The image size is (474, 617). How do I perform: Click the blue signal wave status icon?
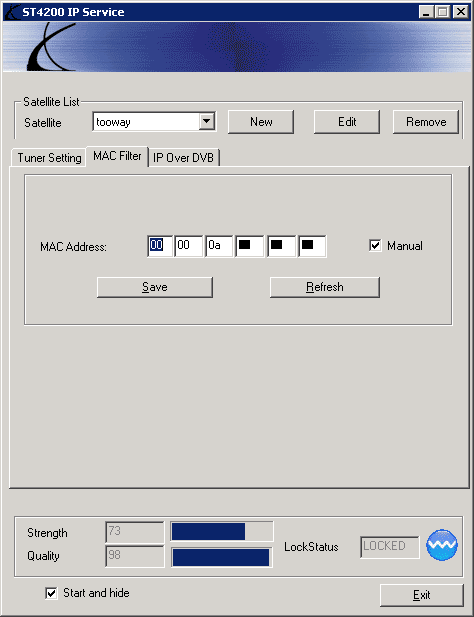[441, 545]
